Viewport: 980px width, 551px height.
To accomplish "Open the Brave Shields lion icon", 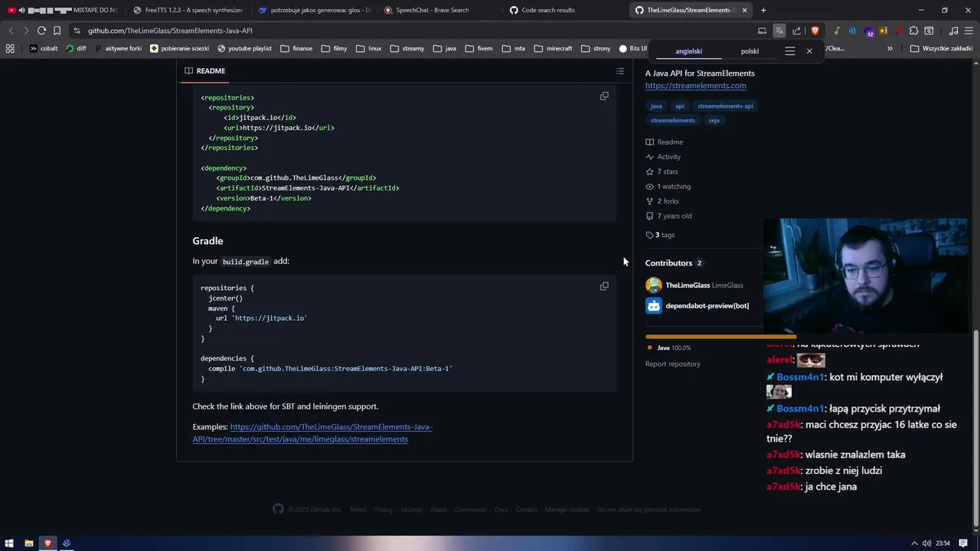I will click(815, 31).
